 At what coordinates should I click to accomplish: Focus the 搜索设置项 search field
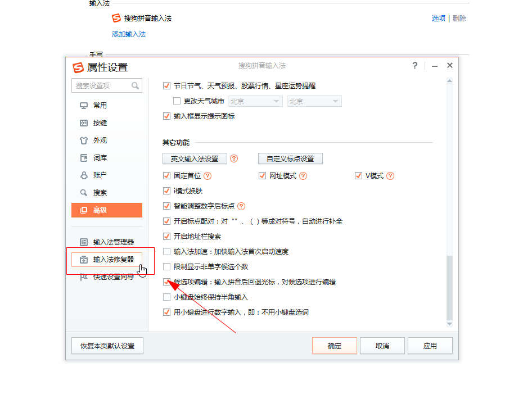click(x=106, y=86)
